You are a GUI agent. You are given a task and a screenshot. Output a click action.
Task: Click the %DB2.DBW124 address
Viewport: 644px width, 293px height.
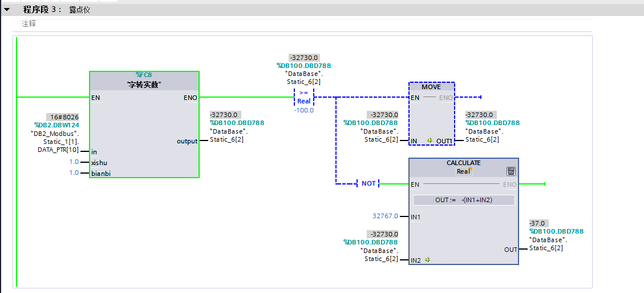[x=57, y=125]
